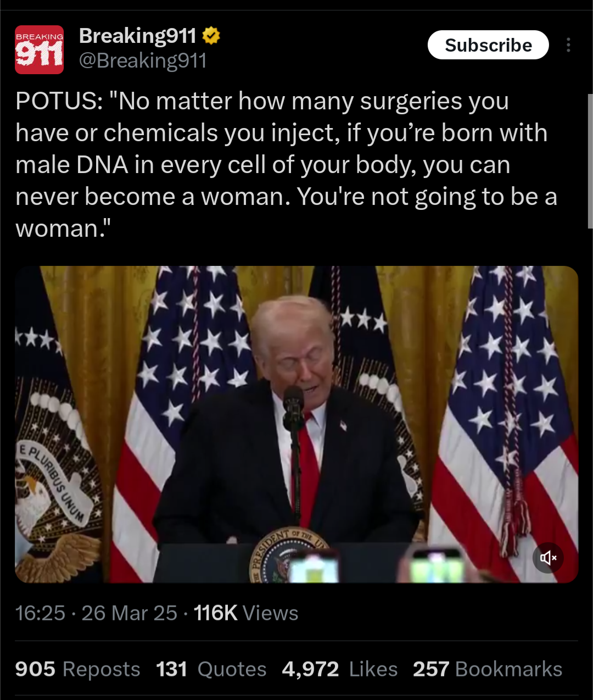
Task: View the 131 Quotes list
Action: tap(211, 669)
